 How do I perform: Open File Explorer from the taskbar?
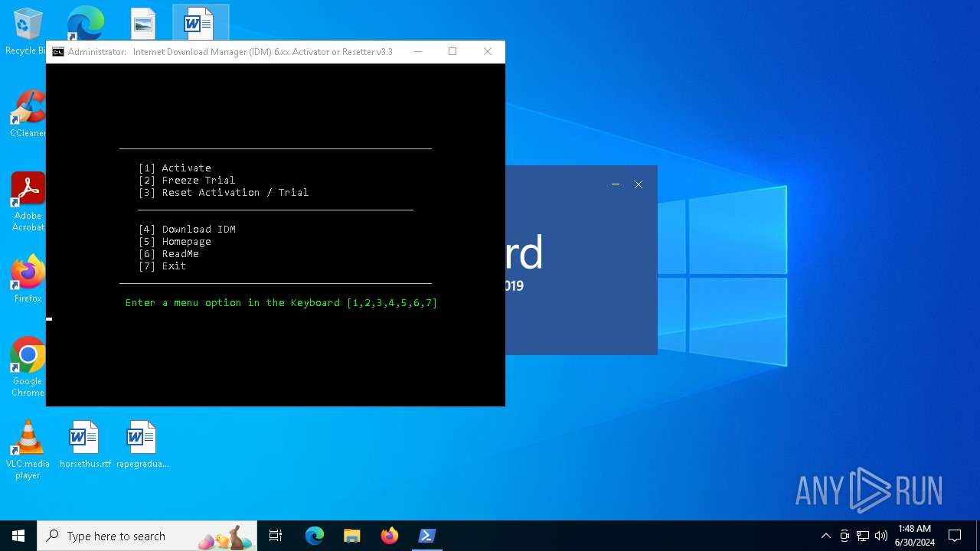coord(351,536)
